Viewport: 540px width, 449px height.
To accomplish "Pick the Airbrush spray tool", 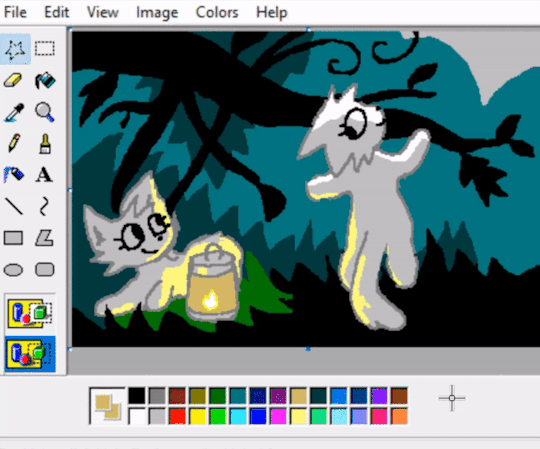I will pyautogui.click(x=13, y=174).
